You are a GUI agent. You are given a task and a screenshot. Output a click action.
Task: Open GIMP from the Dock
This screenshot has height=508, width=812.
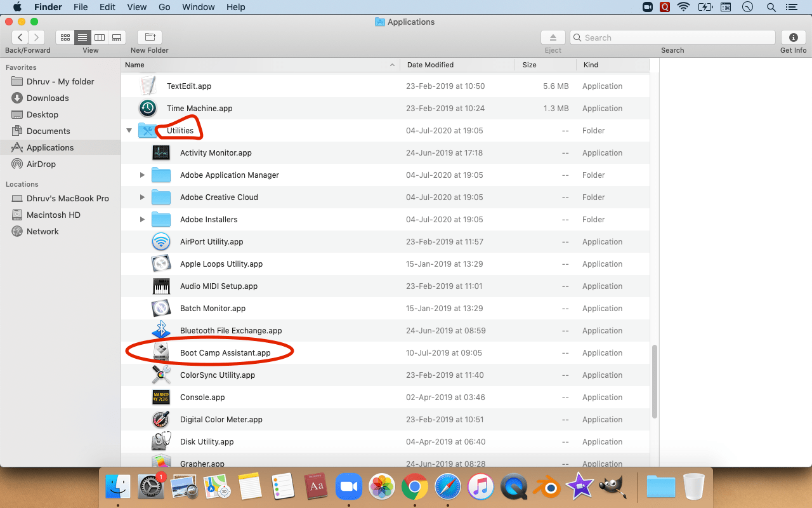(613, 488)
